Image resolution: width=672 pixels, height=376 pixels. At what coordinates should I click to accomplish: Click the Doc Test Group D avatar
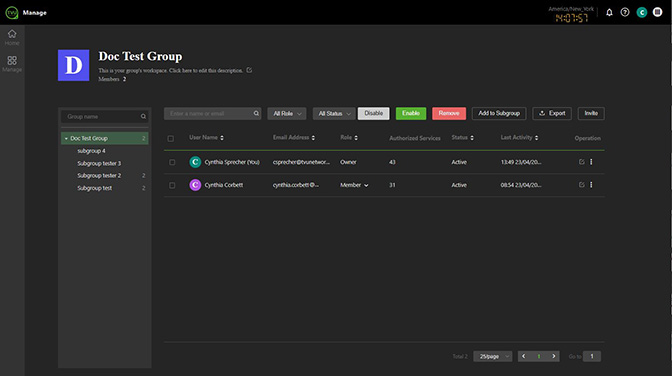[73, 65]
